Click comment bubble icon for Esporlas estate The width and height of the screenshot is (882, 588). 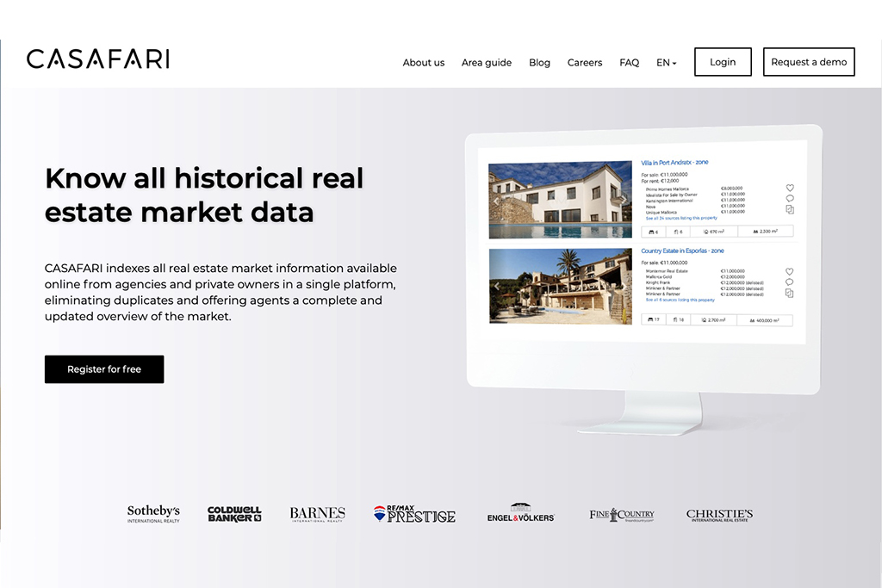(x=789, y=282)
